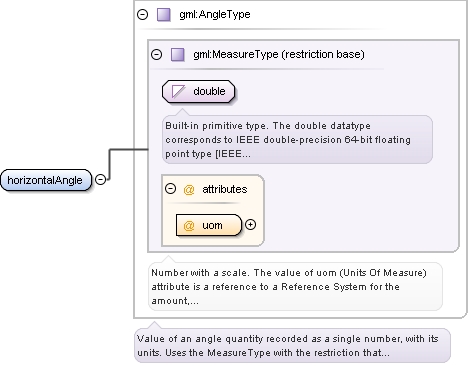Collapse the gml:AngleType container
Viewport: 469px width, 366px height.
[x=143, y=14]
